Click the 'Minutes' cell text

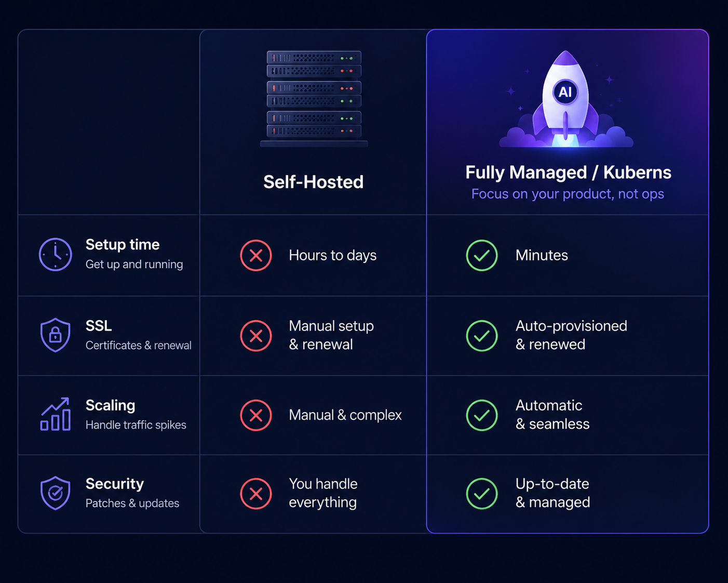pyautogui.click(x=542, y=255)
